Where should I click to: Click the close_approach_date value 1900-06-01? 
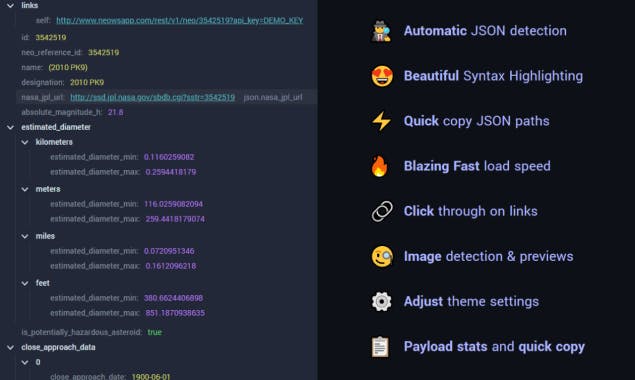[x=151, y=376]
